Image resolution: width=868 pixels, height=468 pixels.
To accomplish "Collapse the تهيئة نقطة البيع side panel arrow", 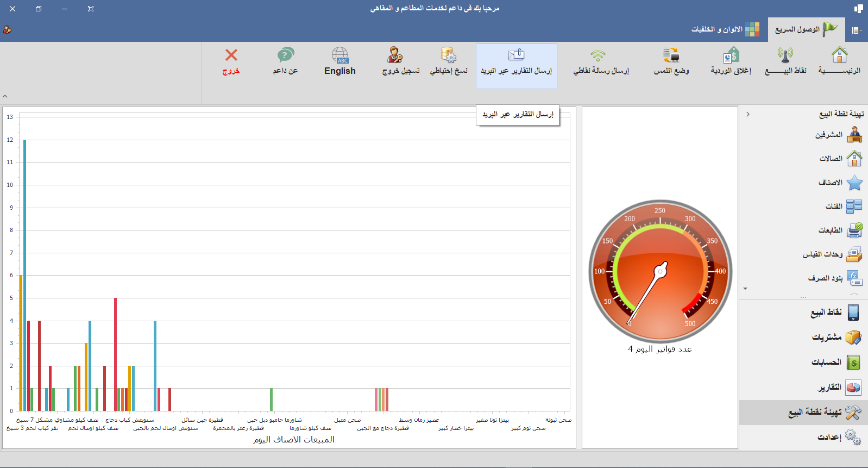I will pyautogui.click(x=748, y=114).
